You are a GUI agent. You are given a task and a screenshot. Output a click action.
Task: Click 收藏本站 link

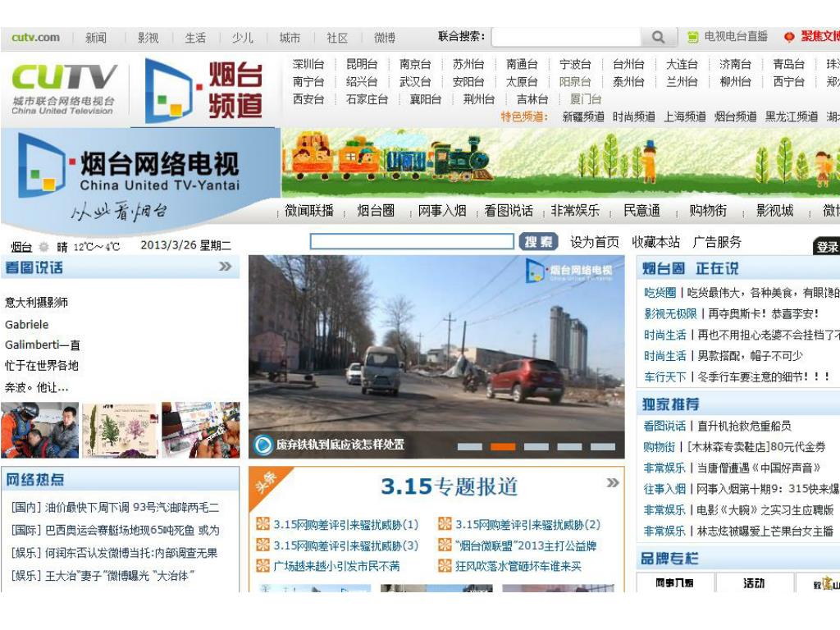(655, 242)
